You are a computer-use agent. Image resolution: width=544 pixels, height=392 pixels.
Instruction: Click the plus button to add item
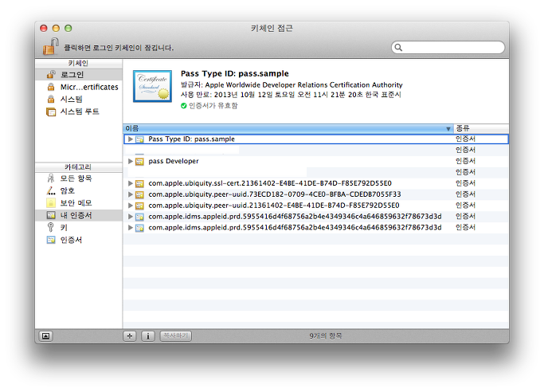point(130,336)
